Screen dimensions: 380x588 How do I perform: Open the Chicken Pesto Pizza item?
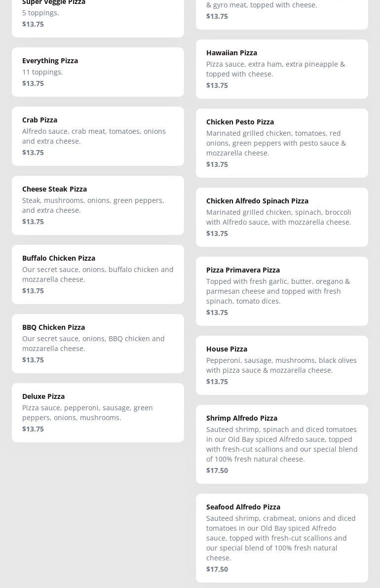[282, 143]
